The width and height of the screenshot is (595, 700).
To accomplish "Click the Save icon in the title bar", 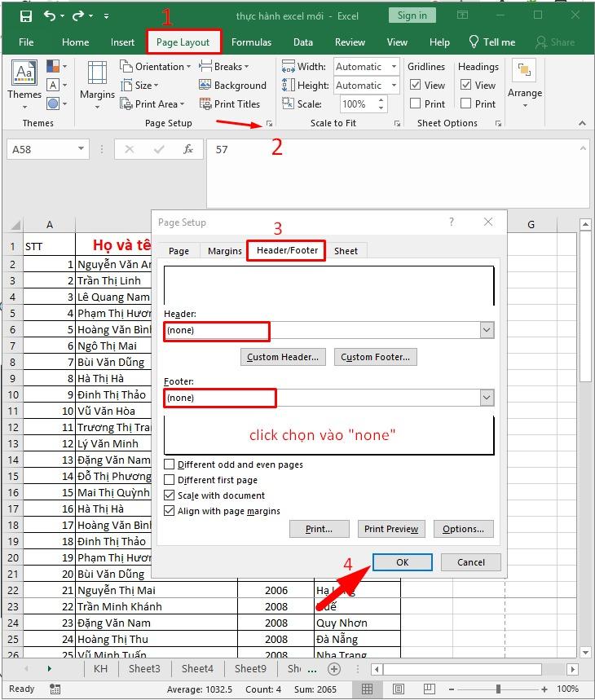I will [26, 16].
